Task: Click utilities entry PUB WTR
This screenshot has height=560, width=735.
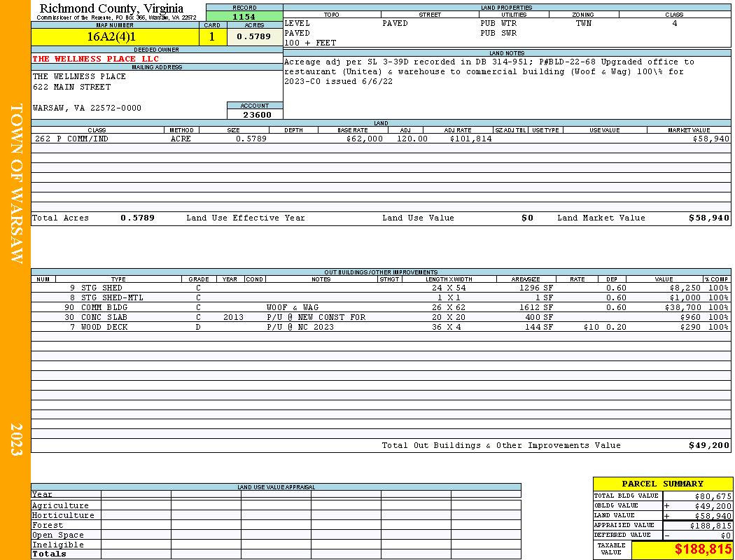Action: [498, 23]
